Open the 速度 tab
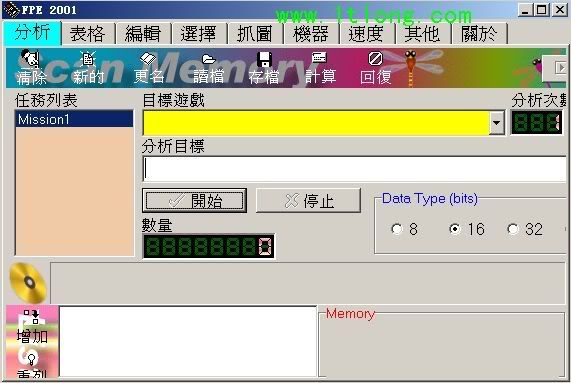571x383 pixels. [x=366, y=34]
